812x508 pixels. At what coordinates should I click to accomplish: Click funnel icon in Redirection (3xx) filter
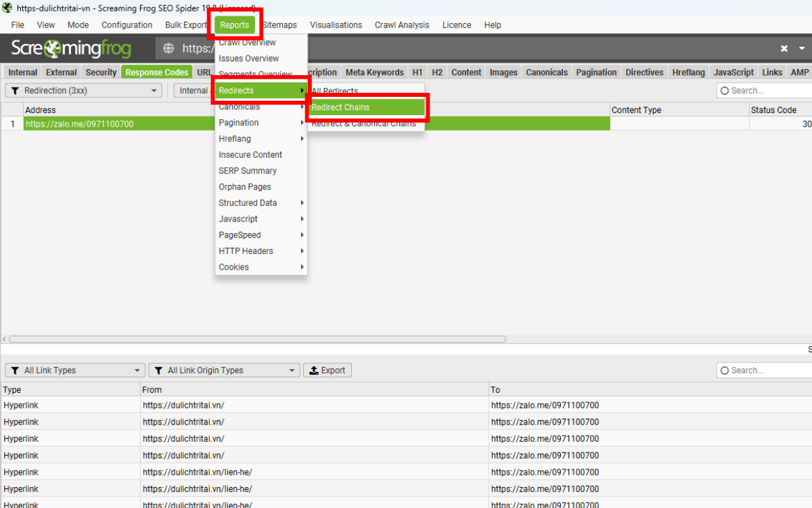15,91
